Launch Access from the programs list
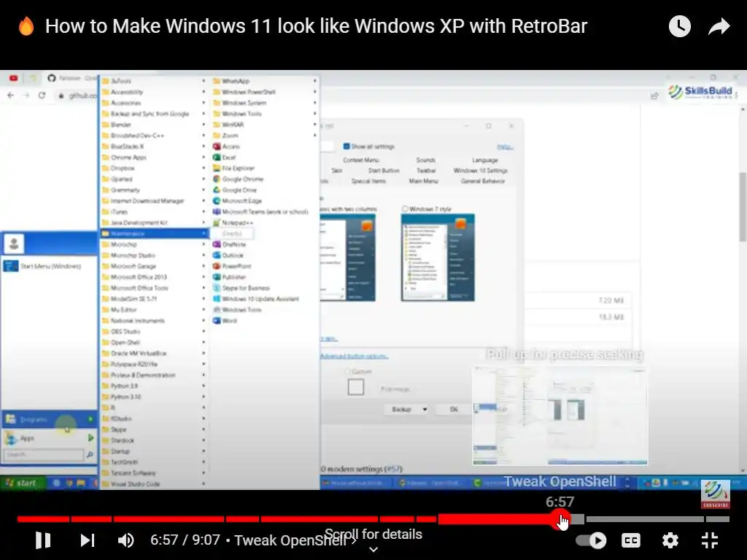Screen dimensions: 747x560 click(x=264, y=147)
